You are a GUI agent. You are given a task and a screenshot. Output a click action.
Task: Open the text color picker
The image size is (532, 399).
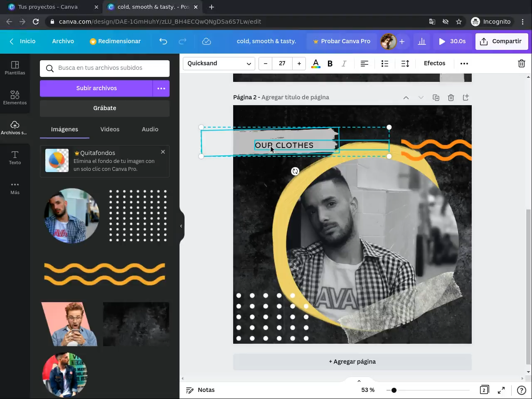click(x=316, y=64)
